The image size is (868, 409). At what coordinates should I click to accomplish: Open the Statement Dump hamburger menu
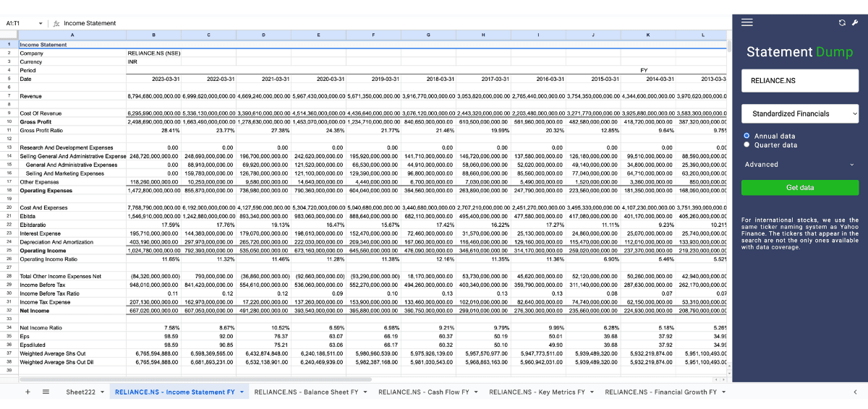click(x=747, y=22)
